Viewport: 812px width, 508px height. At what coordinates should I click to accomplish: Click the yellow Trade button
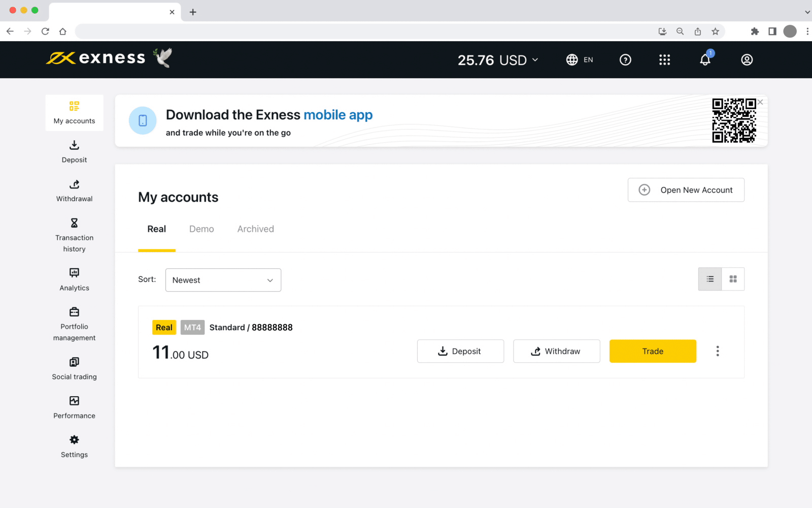pos(653,351)
